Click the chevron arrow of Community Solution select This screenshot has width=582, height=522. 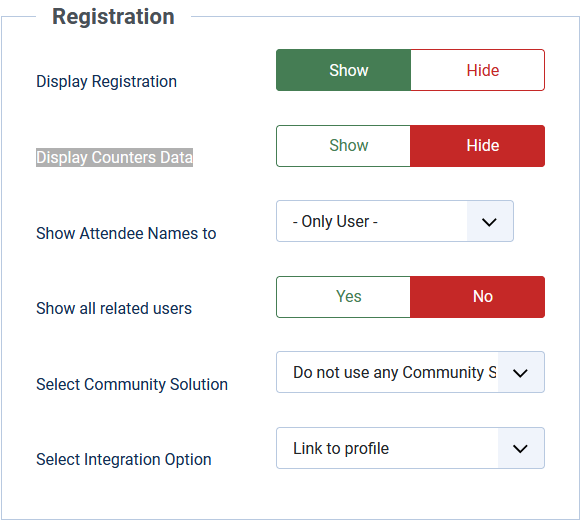[520, 373]
